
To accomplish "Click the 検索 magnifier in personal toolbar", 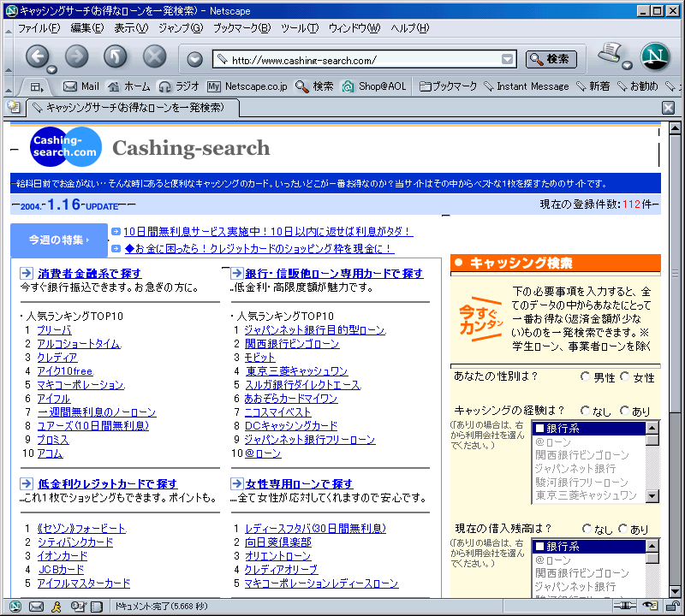I will [x=314, y=86].
